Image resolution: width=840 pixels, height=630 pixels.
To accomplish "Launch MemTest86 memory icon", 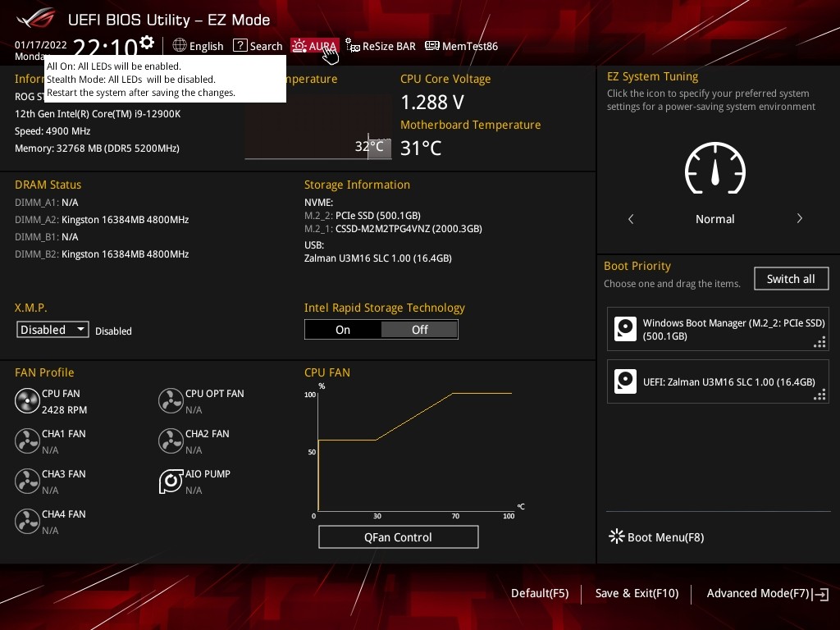I will click(431, 46).
